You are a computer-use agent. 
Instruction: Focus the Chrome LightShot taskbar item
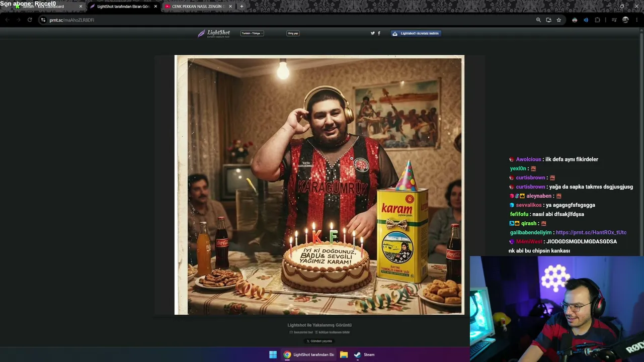[x=308, y=354]
